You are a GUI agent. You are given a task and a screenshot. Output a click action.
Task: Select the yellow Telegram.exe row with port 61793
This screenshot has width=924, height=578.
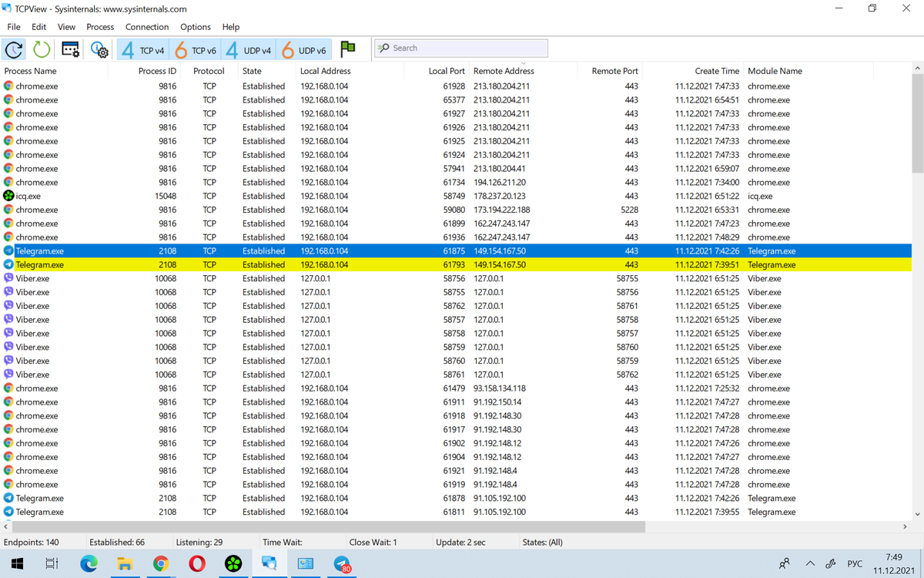click(x=457, y=264)
